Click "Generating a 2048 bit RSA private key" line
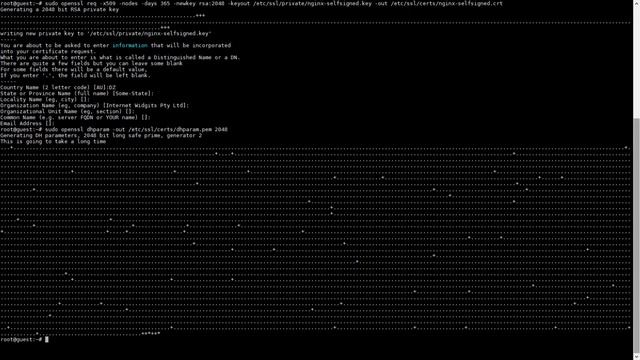 pyautogui.click(x=60, y=9)
